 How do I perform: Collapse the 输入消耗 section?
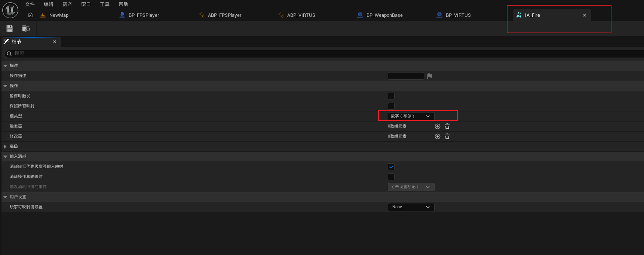[5, 157]
